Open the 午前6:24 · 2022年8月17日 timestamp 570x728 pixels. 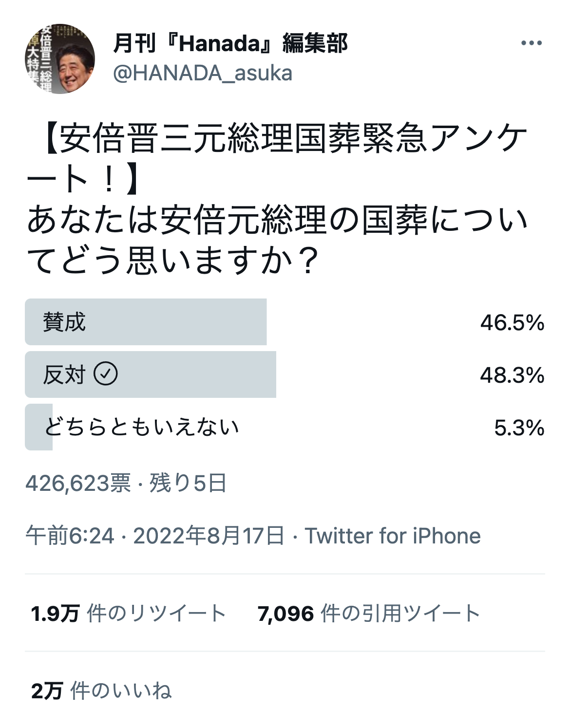click(x=155, y=536)
